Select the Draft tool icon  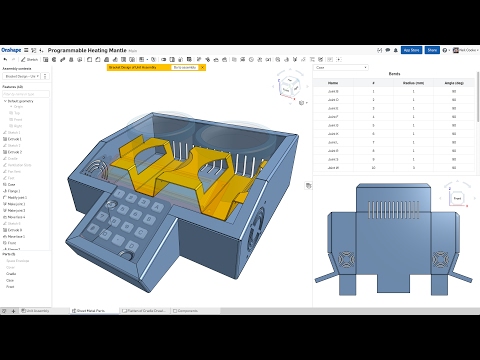tap(106, 59)
